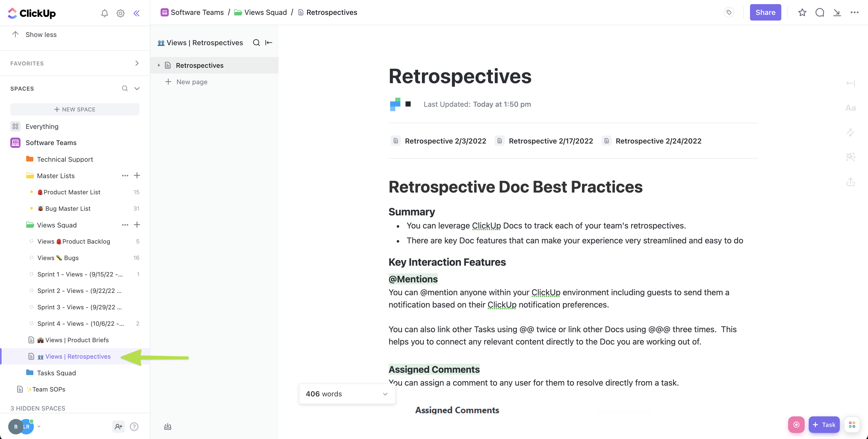
Task: Expand the Retrospectives page tree arrow
Action: [x=159, y=65]
